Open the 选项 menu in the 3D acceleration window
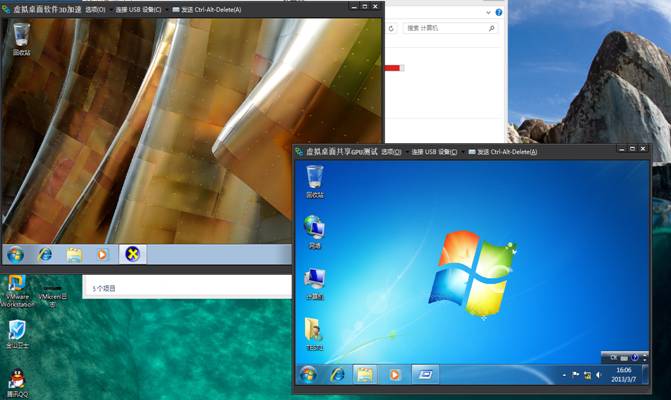 pyautogui.click(x=95, y=9)
